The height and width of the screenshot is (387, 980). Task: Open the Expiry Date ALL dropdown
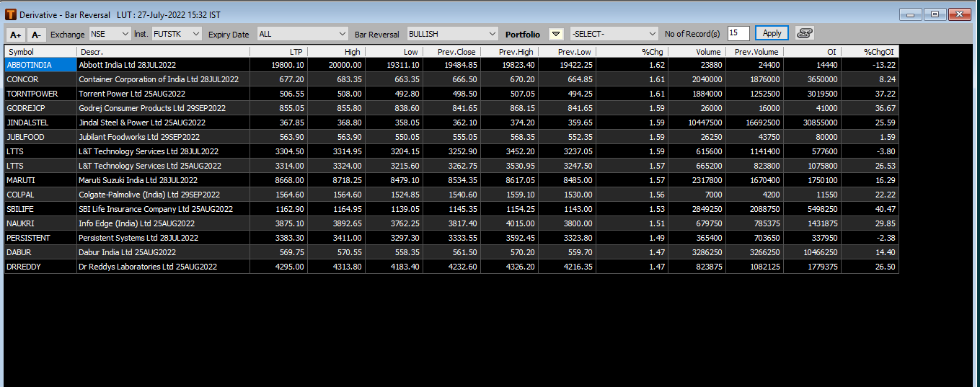(303, 34)
